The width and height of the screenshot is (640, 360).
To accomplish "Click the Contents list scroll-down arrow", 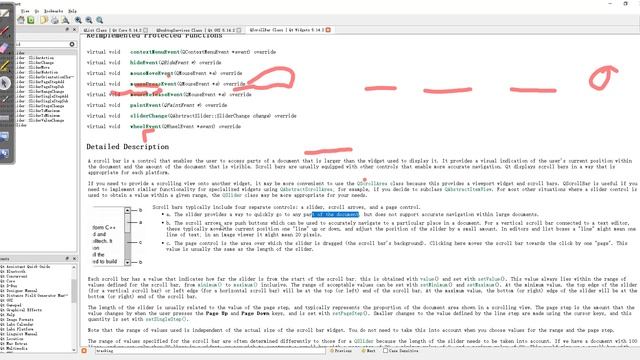I will click(74, 349).
